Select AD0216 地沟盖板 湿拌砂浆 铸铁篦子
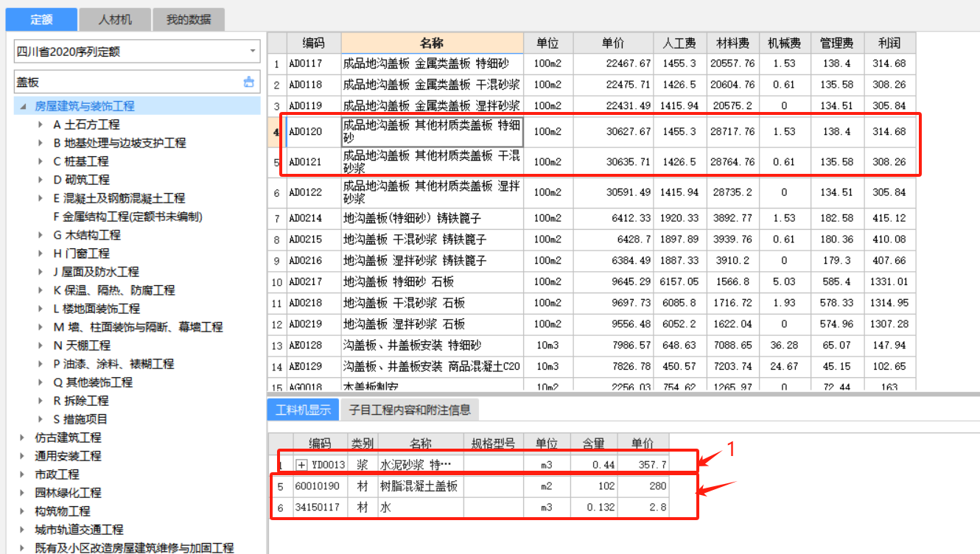This screenshot has width=980, height=554. (591, 261)
